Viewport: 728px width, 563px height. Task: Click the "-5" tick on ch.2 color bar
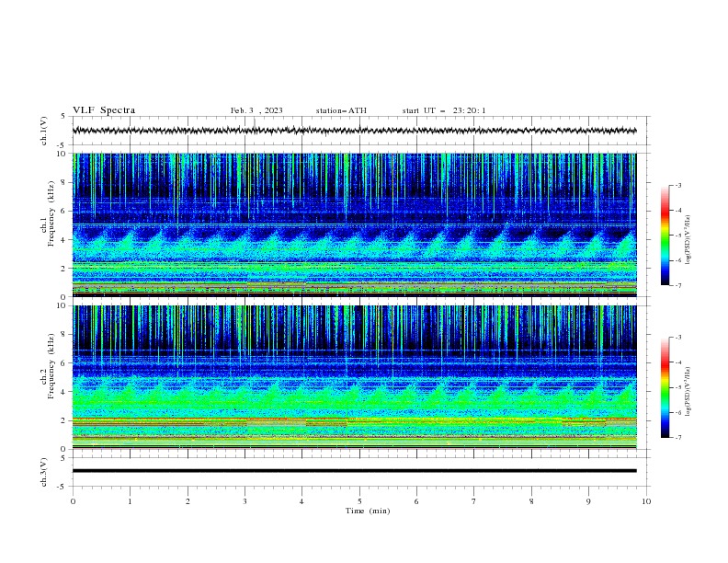coord(677,387)
